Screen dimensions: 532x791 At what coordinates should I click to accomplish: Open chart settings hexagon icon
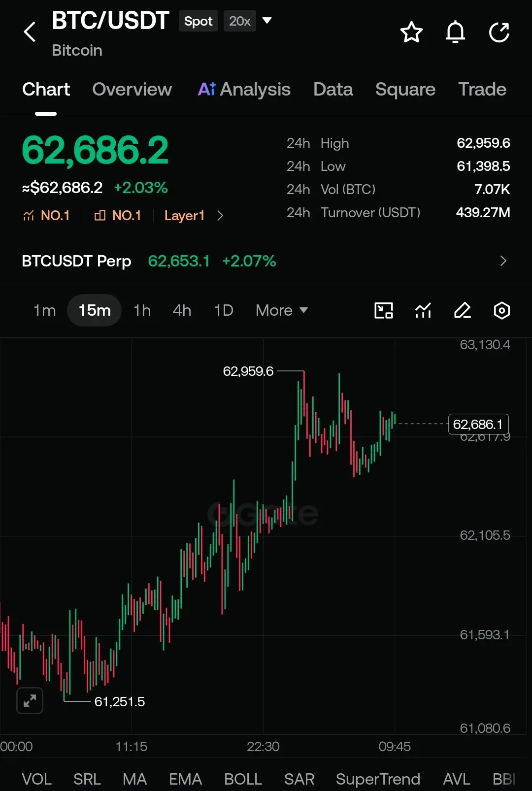[501, 310]
